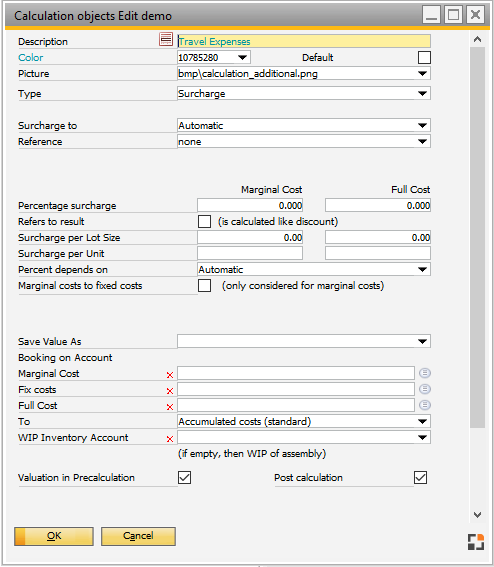This screenshot has height=567, width=494.
Task: Open account chooser for Marginal Cost
Action: [425, 373]
